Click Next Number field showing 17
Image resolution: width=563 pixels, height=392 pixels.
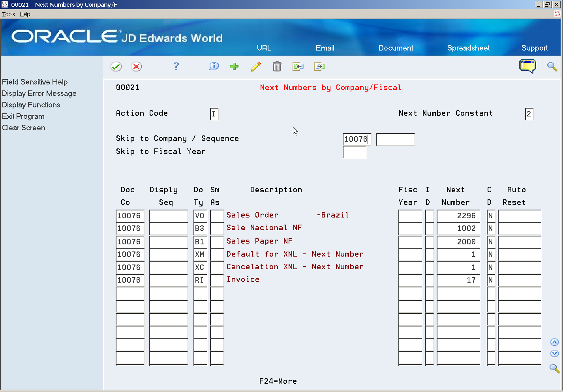(458, 280)
